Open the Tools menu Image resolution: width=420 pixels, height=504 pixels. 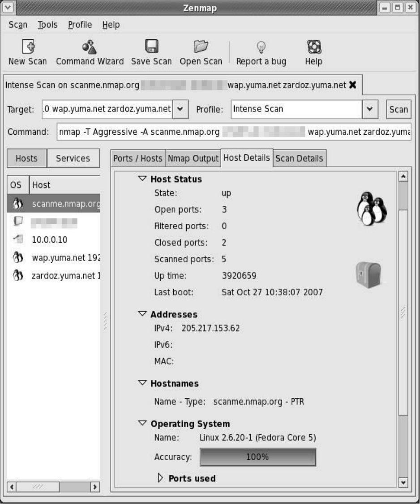(47, 25)
